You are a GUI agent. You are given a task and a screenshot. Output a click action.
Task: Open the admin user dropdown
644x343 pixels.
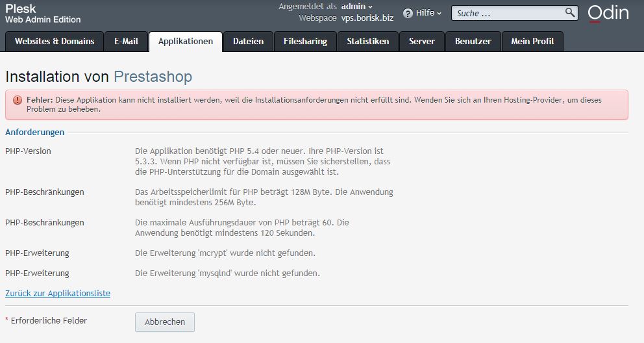click(356, 6)
